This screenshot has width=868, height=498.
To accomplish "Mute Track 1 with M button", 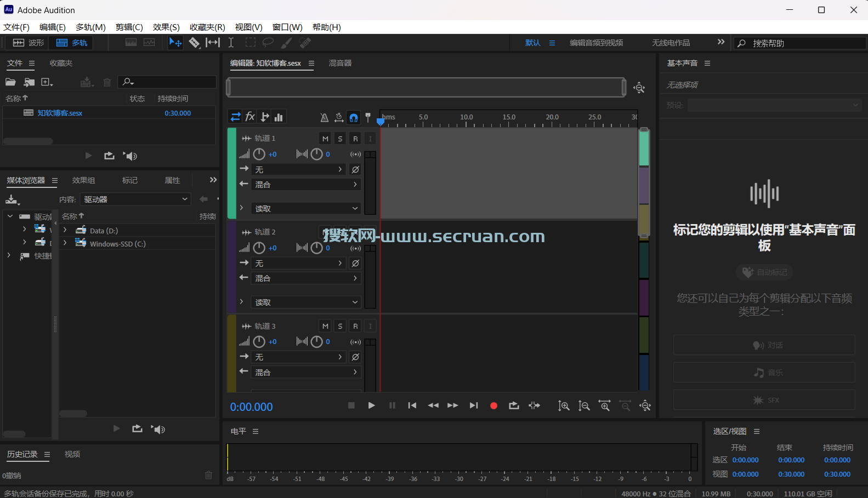I will point(325,139).
